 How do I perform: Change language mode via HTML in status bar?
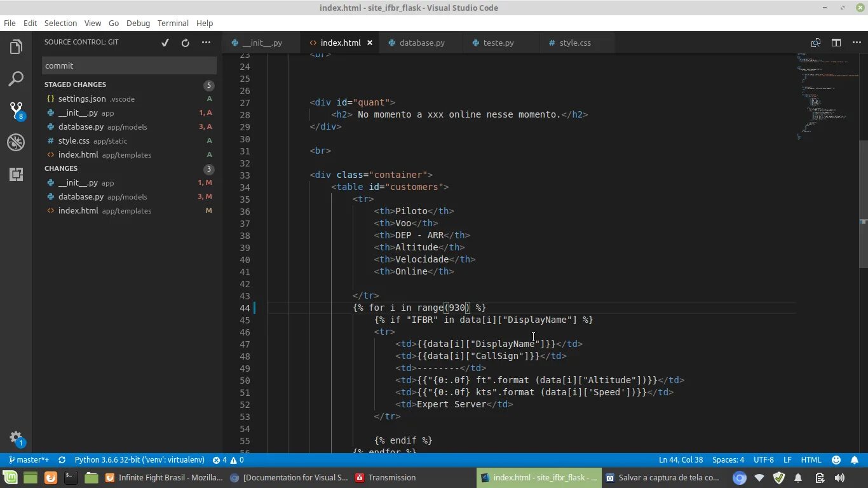[x=811, y=460]
